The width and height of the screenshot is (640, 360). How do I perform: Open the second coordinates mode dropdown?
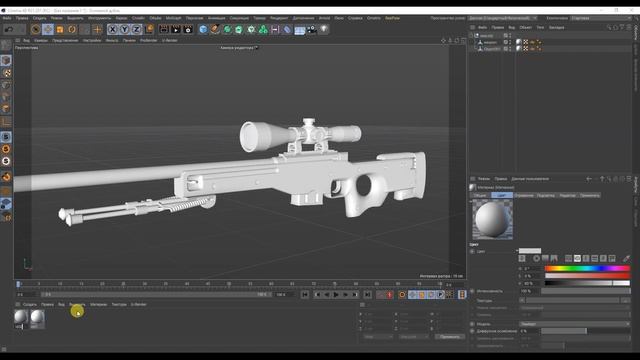(x=413, y=337)
